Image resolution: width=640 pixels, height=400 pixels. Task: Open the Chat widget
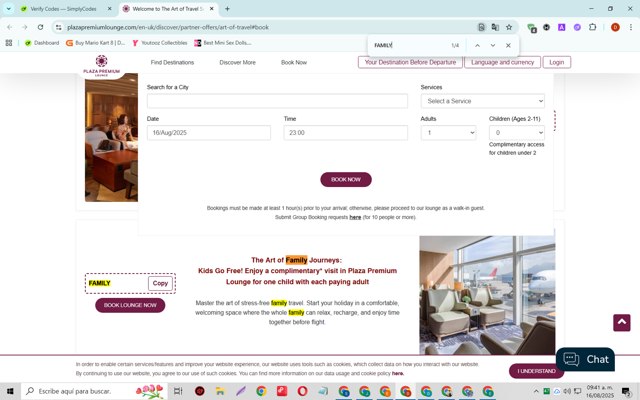[x=585, y=359]
